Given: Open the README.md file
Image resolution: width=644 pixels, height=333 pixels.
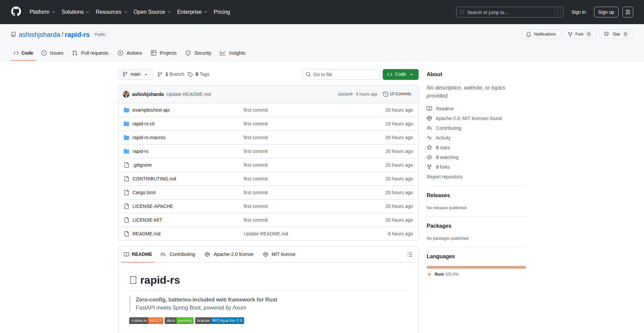Looking at the screenshot, I should point(146,234).
